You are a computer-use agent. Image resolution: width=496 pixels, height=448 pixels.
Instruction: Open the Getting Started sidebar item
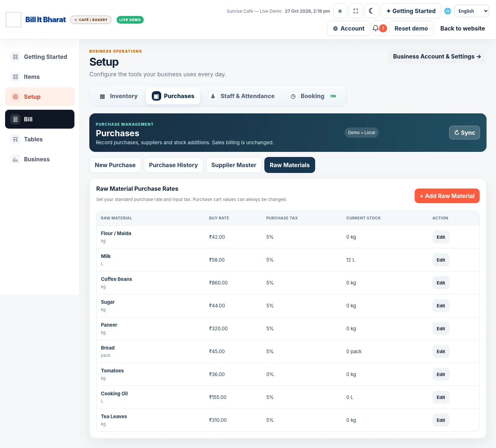click(x=40, y=57)
